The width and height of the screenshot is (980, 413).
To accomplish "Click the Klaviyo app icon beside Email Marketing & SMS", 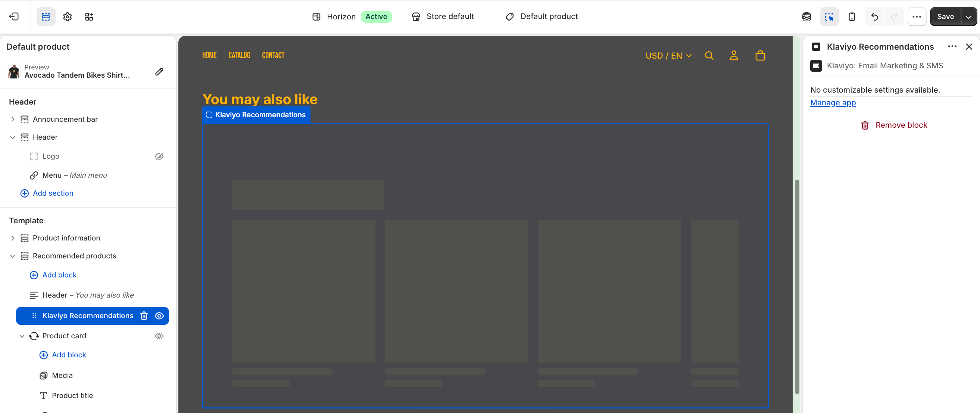I will [816, 65].
